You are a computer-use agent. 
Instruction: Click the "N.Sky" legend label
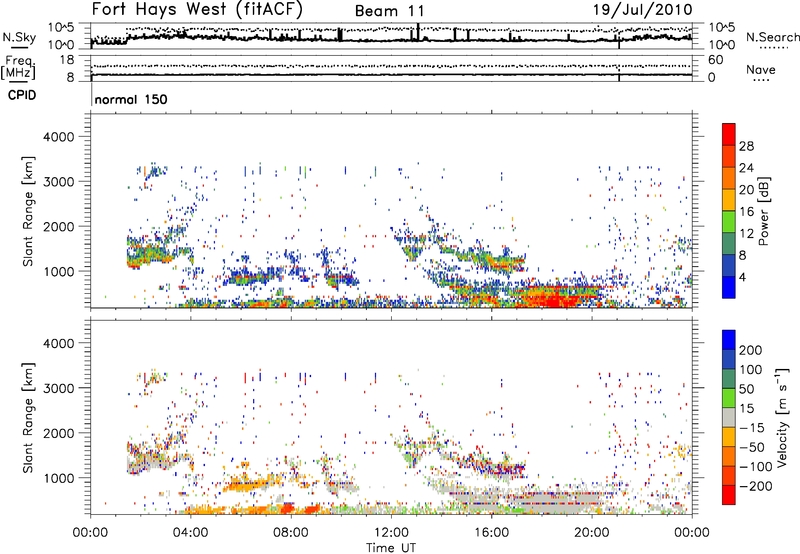point(19,37)
